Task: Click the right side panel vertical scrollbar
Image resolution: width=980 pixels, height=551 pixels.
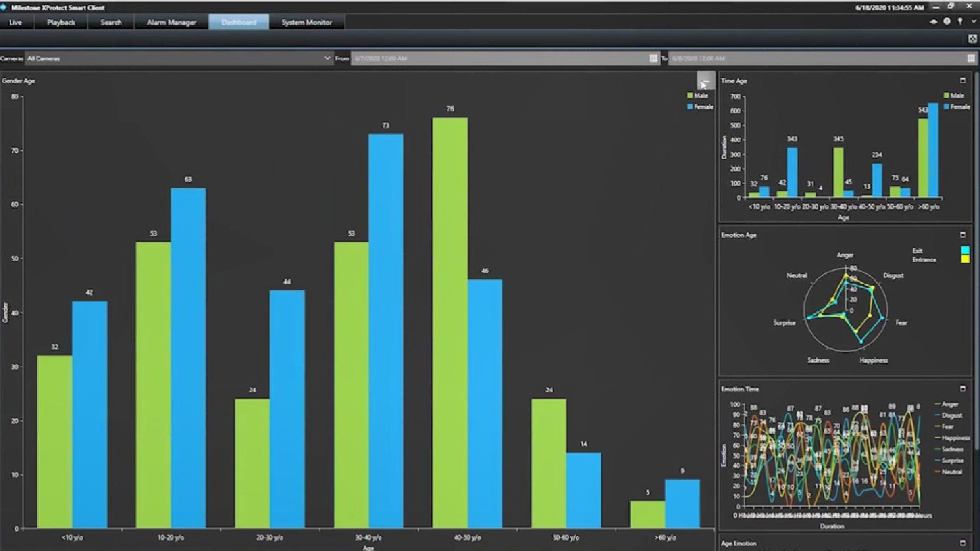Action: pyautogui.click(x=976, y=260)
